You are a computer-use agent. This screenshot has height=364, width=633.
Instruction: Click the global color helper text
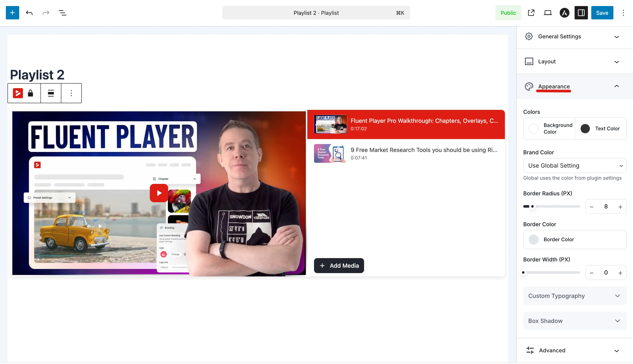click(572, 178)
